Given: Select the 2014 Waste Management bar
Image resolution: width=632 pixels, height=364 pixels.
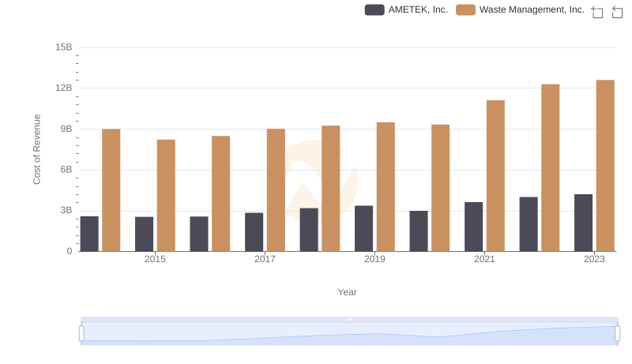Looking at the screenshot, I should point(111,190).
